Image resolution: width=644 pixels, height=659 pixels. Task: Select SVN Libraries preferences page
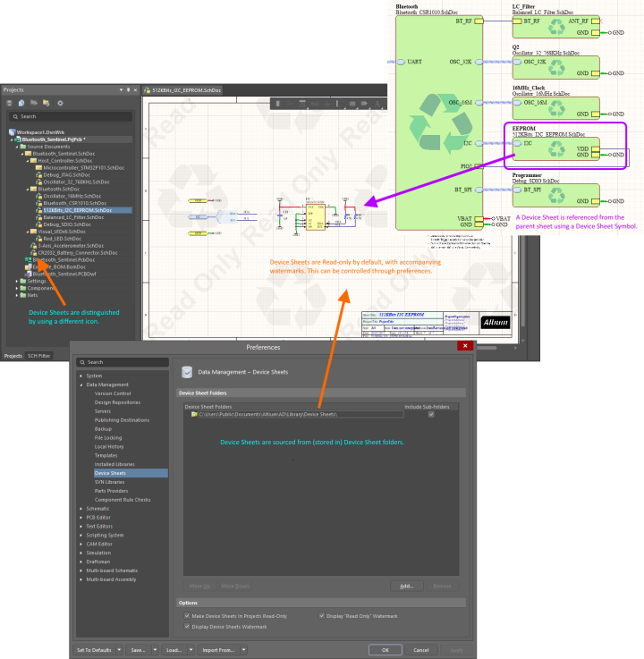pyautogui.click(x=109, y=482)
